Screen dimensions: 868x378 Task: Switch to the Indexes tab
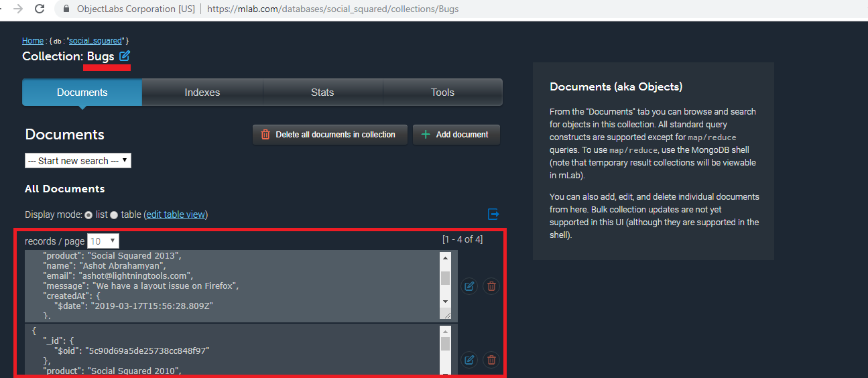coord(202,92)
